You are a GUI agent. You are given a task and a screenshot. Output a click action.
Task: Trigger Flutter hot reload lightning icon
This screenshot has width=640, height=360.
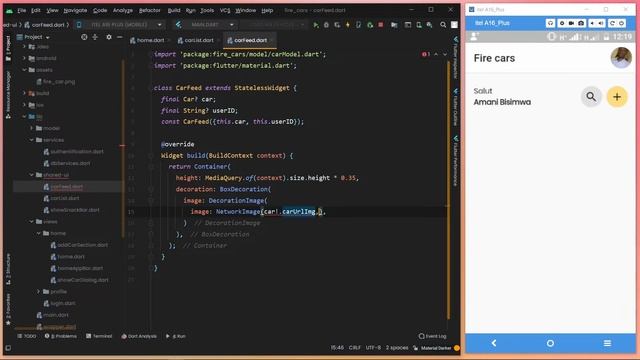tap(348, 25)
